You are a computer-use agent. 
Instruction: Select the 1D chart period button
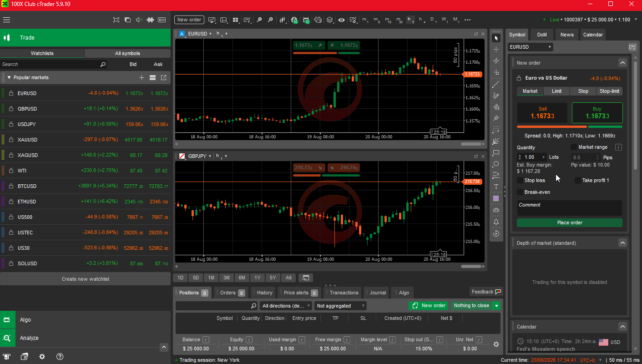(180, 278)
